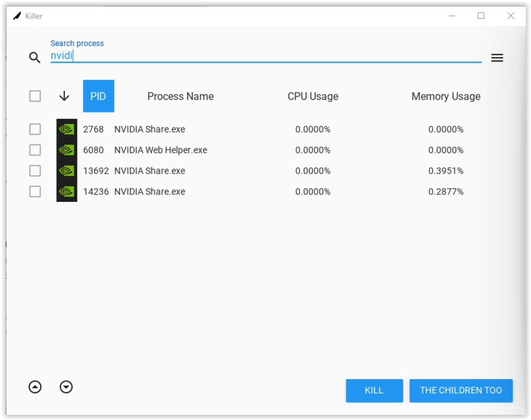
Task: Click memory value 0.2877%
Action: (x=446, y=192)
